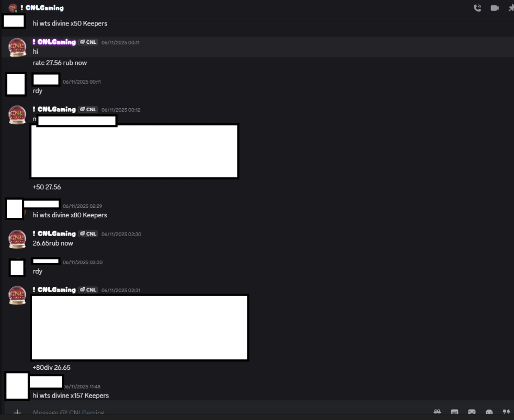Open the sticker picker
The height and width of the screenshot is (420, 514).
point(472,412)
